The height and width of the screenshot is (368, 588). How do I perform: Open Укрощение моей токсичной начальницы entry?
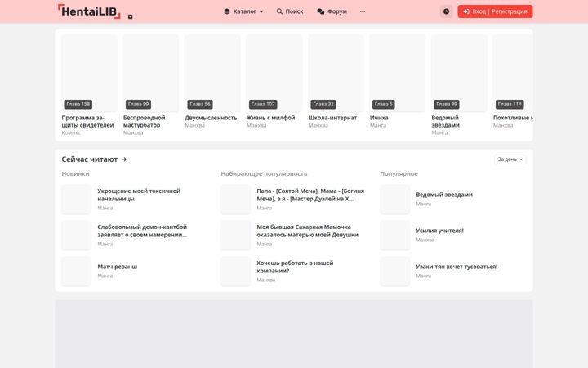point(139,195)
